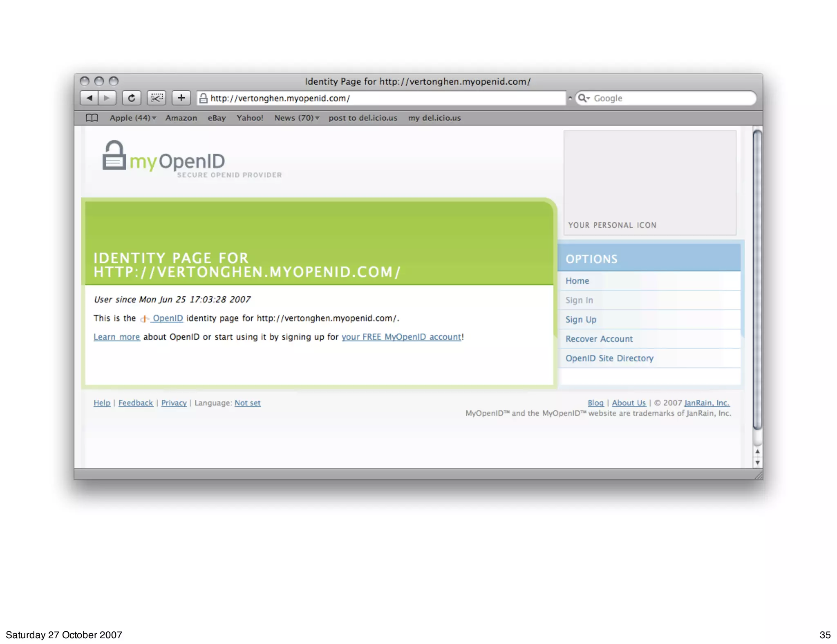The image size is (837, 644).
Task: Select Sign In in Options
Action: [649, 300]
